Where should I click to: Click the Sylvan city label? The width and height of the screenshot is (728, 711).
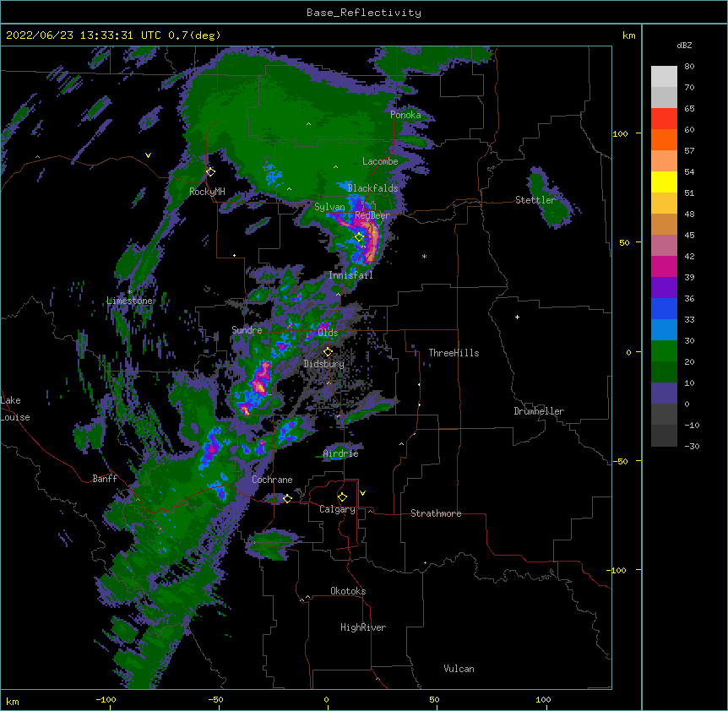(329, 207)
